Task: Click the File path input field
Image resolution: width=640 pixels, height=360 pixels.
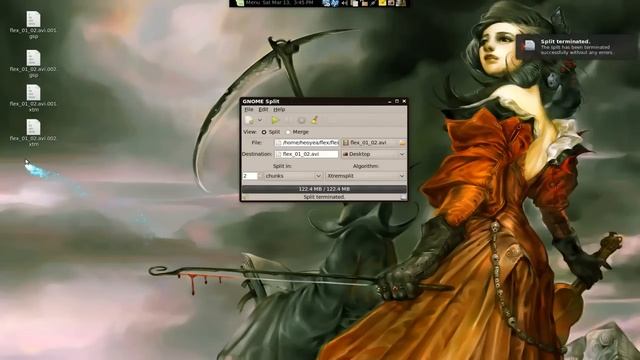Action: click(x=307, y=142)
